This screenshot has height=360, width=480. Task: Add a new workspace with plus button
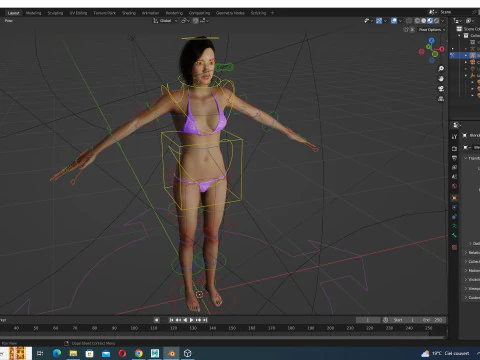[x=272, y=13]
